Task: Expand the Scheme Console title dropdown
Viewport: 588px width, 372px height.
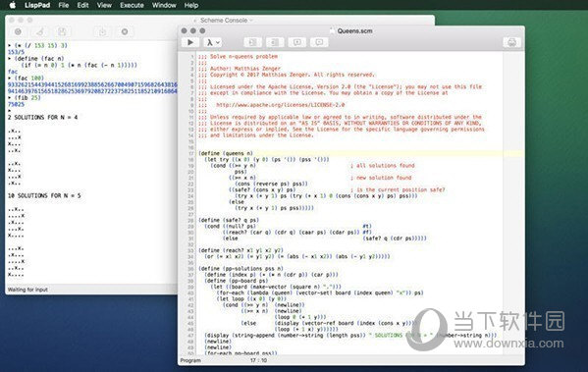Action: pos(251,21)
